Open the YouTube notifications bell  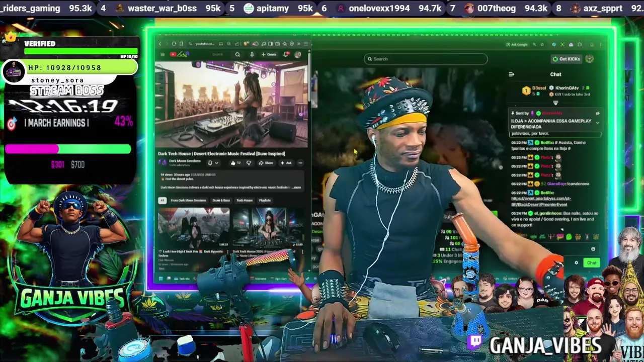pos(286,54)
